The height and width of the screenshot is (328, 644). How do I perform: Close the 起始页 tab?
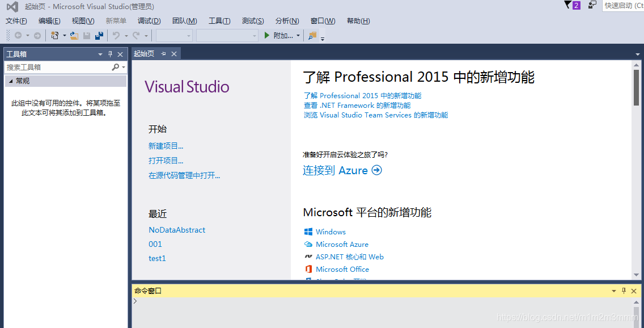point(174,54)
